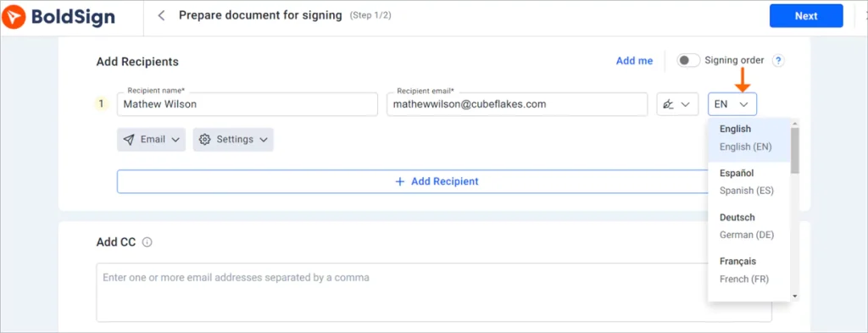Click the signer pen role icon
Screen dimensions: 868x333
click(x=669, y=104)
